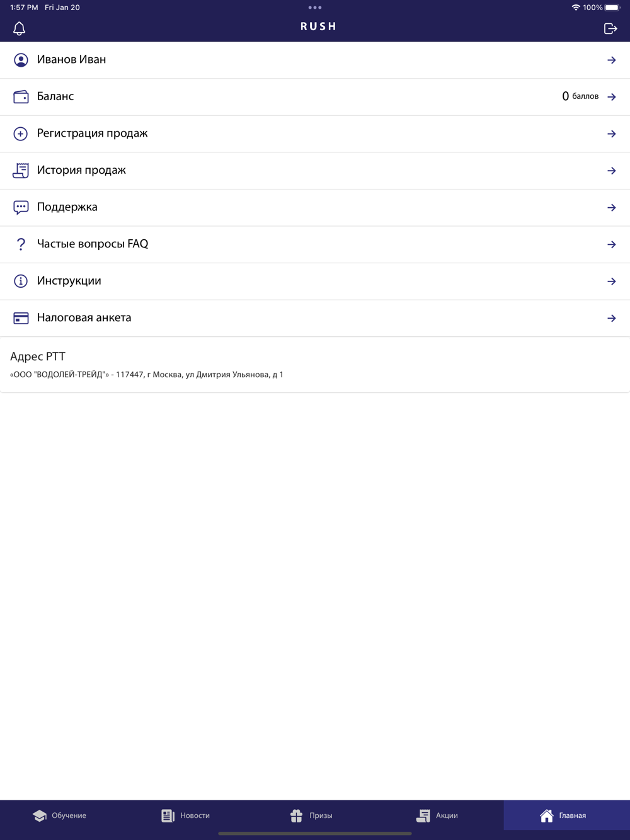Click the card icon for Налоговая анкета

[x=21, y=318]
